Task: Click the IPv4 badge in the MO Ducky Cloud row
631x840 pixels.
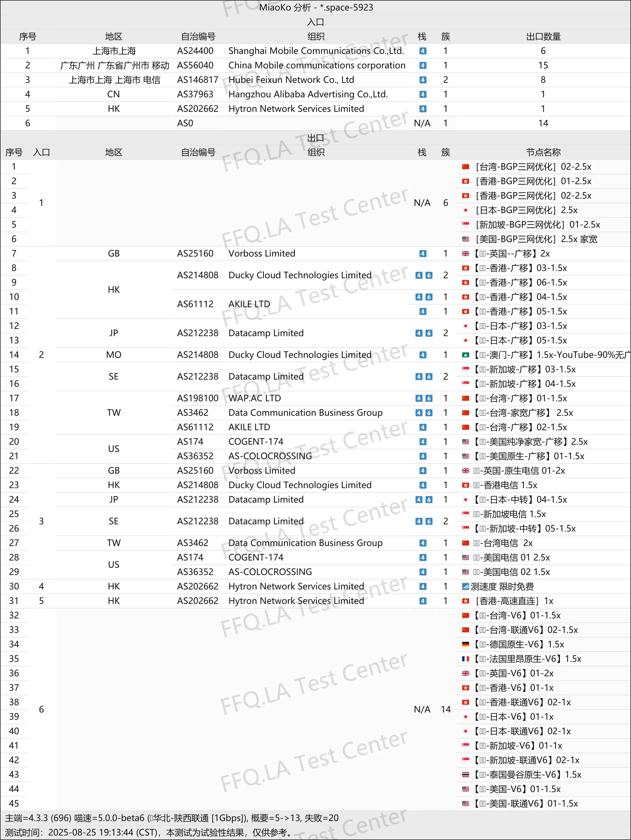Action: pyautogui.click(x=423, y=355)
